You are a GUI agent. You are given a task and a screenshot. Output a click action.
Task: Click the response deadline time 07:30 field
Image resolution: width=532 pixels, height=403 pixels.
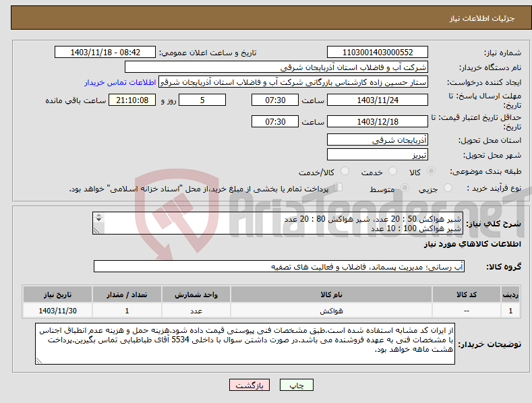[x=275, y=100]
